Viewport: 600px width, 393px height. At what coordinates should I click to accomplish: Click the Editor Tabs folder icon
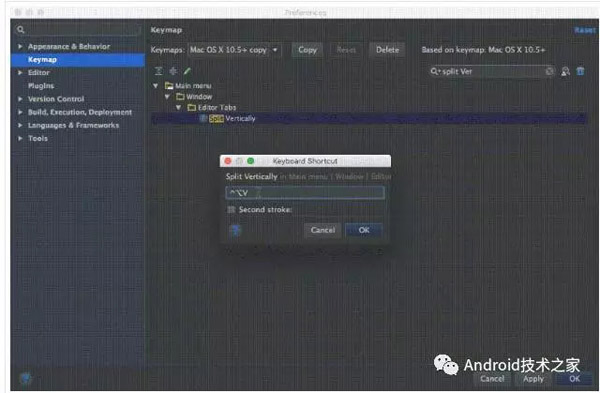point(192,108)
